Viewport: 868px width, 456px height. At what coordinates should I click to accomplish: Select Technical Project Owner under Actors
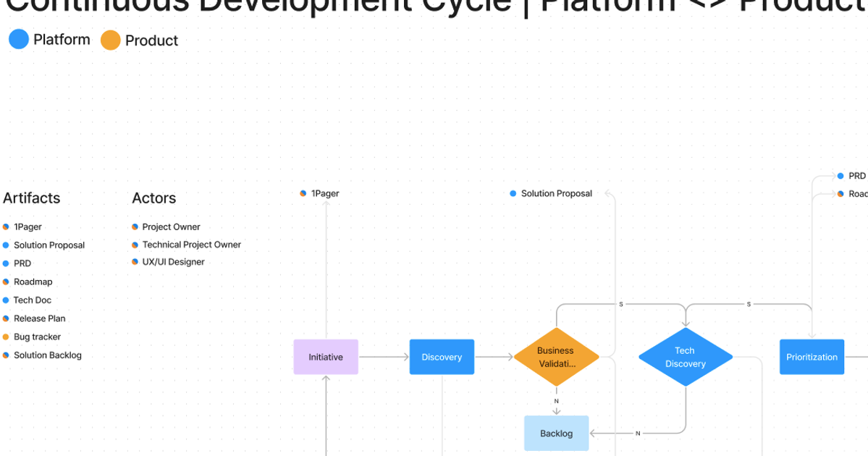pyautogui.click(x=191, y=244)
